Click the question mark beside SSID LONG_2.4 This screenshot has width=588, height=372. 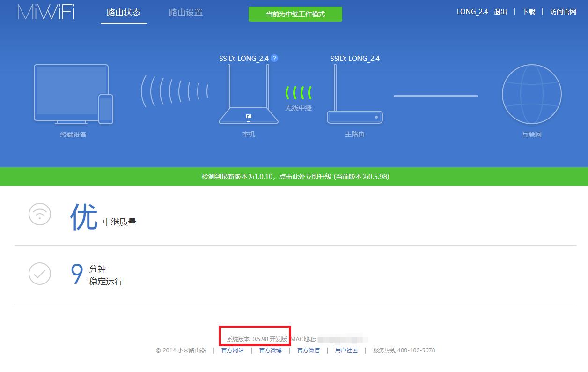[275, 58]
